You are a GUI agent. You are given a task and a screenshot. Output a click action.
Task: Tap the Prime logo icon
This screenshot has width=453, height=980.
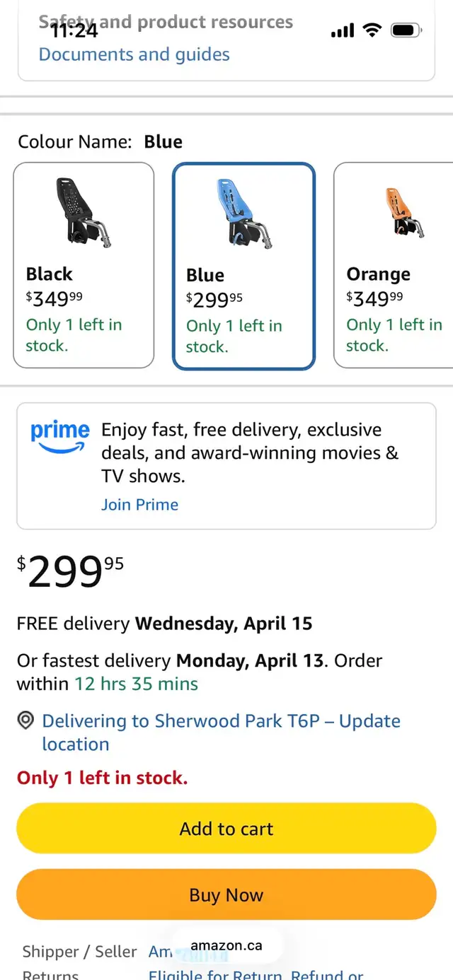(x=60, y=436)
